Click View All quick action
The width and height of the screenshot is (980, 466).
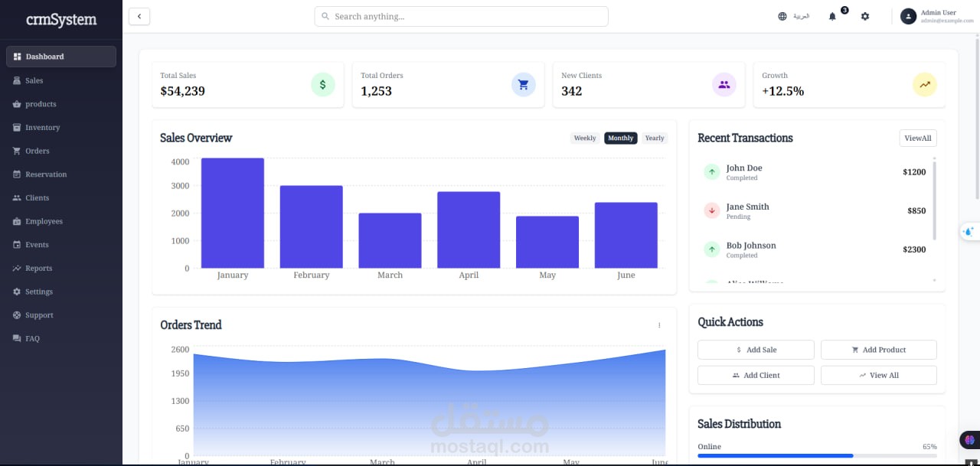pos(878,375)
